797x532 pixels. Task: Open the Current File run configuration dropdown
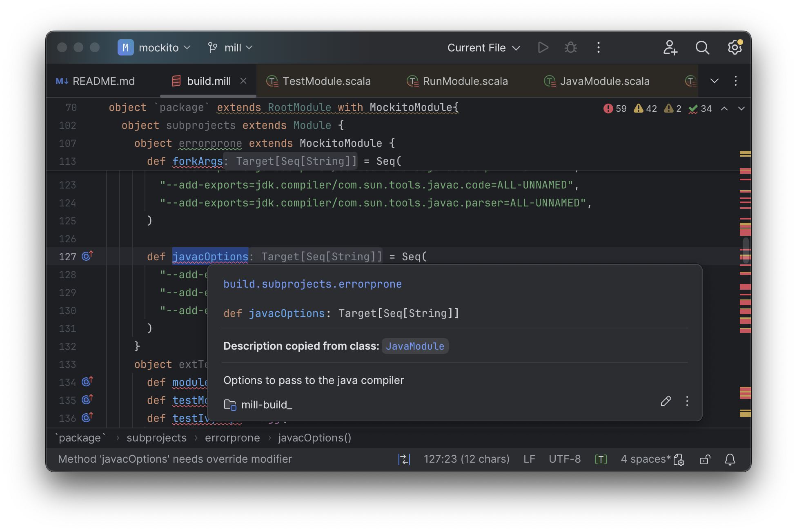pos(483,47)
